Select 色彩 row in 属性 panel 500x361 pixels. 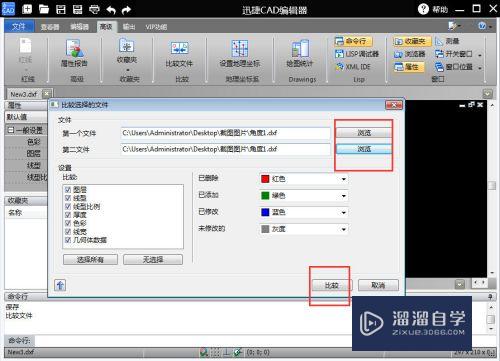point(27,142)
